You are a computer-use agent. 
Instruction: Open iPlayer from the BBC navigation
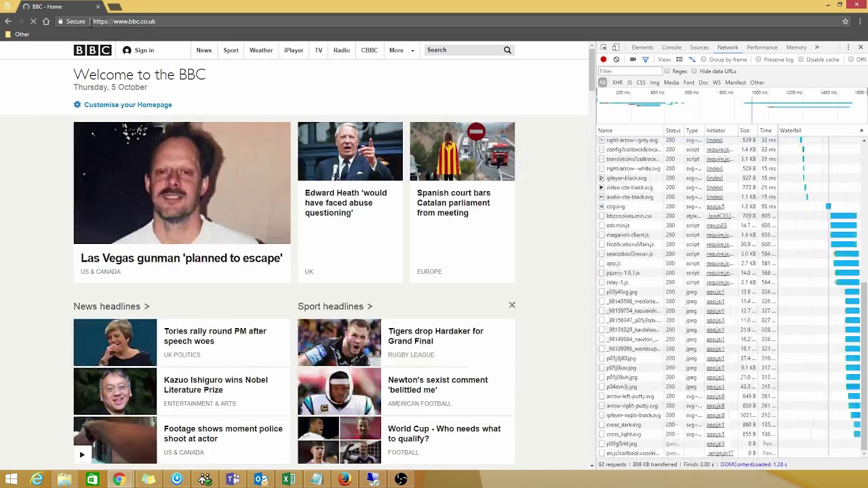pyautogui.click(x=294, y=50)
